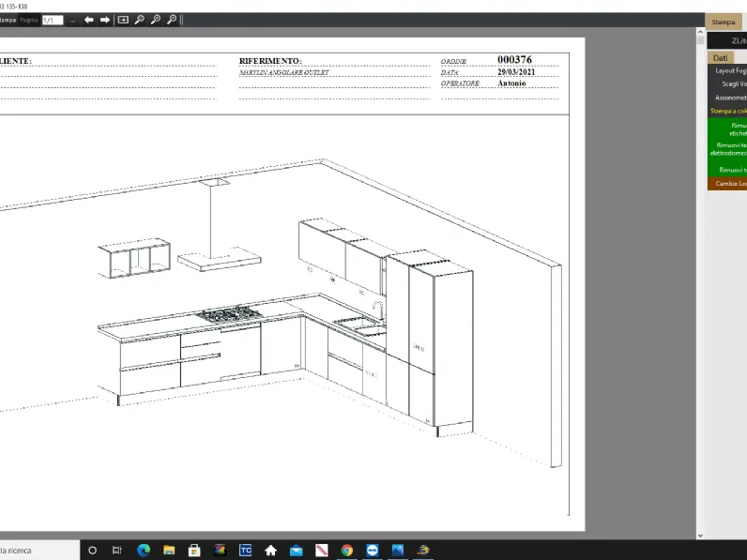Click the zoom in magnifier icon
This screenshot has width=747, height=560.
click(x=155, y=20)
